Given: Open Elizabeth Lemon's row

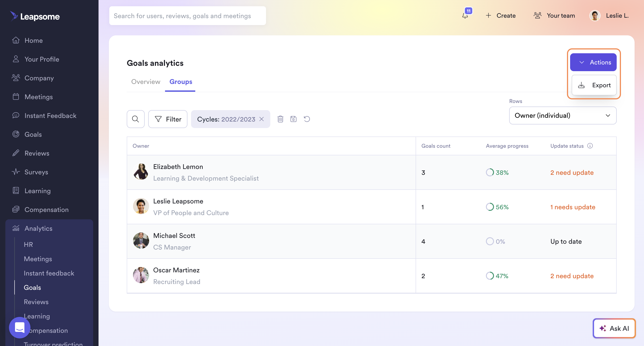Looking at the screenshot, I should click(x=371, y=172).
